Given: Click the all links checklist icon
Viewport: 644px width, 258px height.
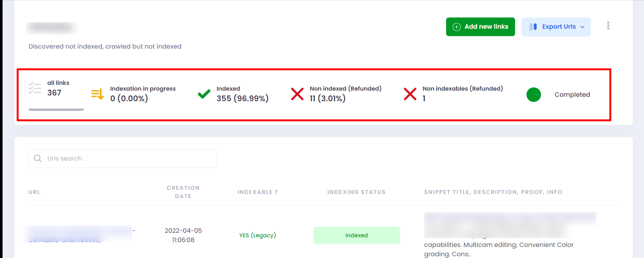Looking at the screenshot, I should (35, 88).
